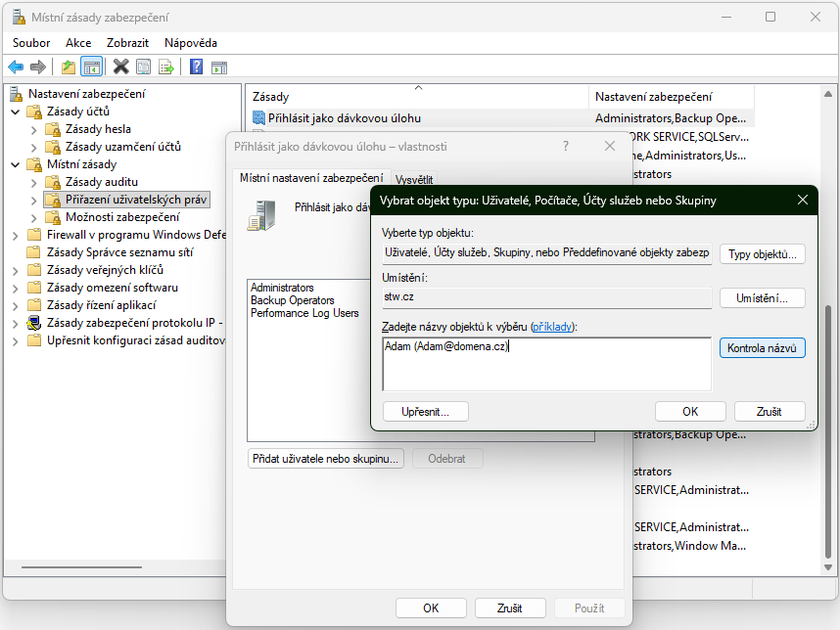Open the Nápověda menu
The height and width of the screenshot is (630, 840).
click(x=191, y=43)
